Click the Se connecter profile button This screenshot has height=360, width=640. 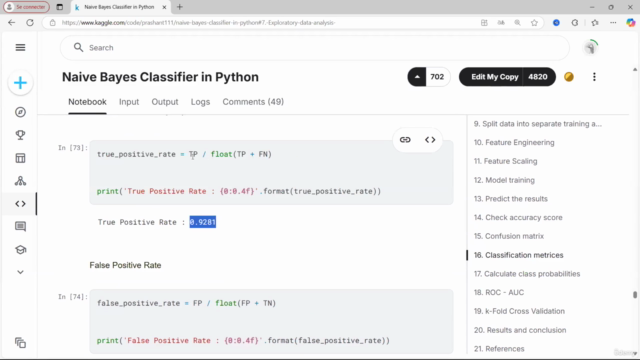(27, 7)
